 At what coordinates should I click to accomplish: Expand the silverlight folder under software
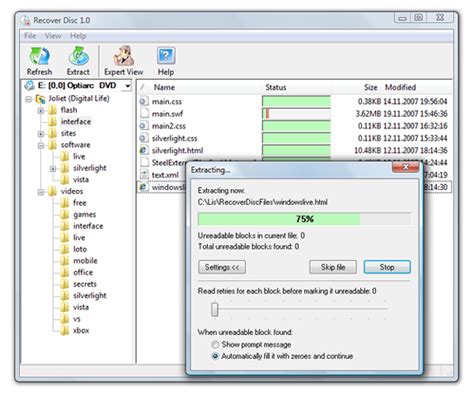point(53,169)
